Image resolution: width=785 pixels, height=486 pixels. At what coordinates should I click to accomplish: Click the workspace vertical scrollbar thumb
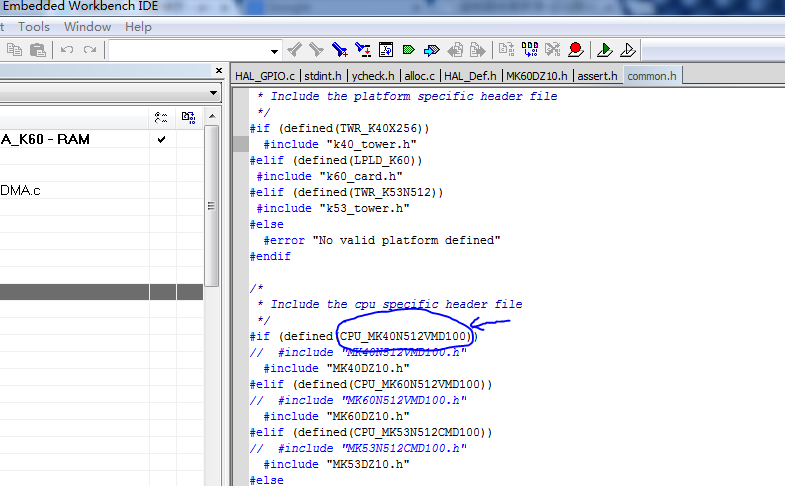212,206
